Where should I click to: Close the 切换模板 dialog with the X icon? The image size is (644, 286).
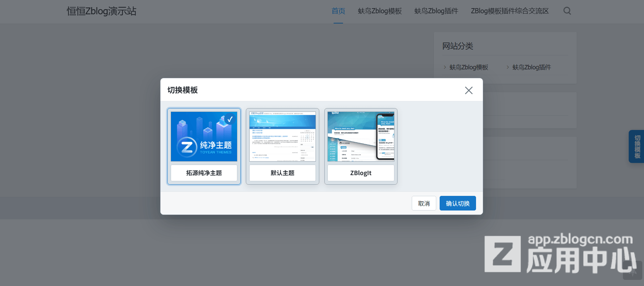[x=469, y=90]
